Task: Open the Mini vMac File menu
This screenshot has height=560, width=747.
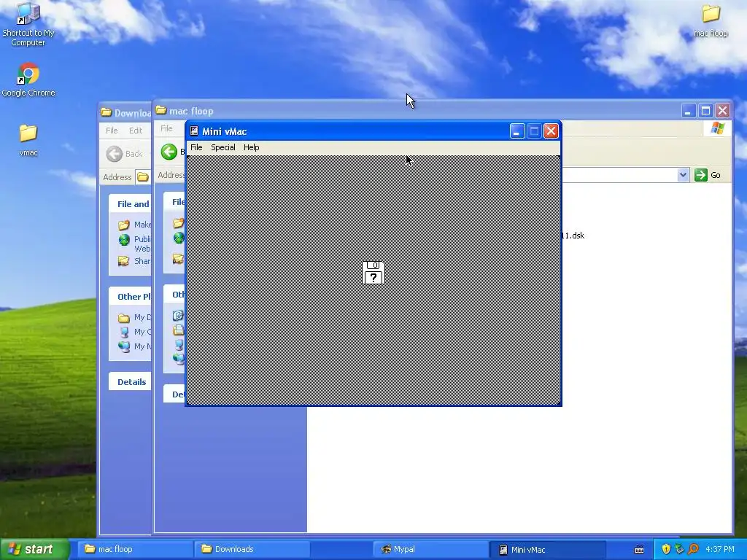Action: tap(196, 147)
